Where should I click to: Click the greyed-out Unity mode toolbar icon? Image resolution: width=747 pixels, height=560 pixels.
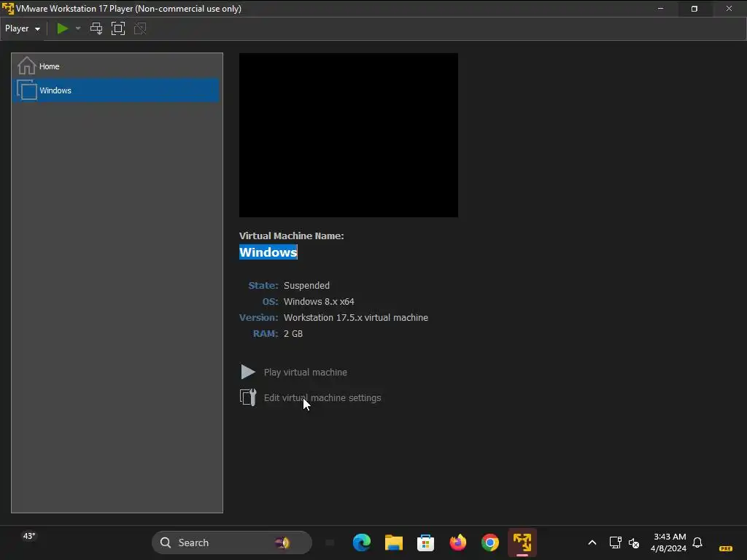pyautogui.click(x=140, y=28)
